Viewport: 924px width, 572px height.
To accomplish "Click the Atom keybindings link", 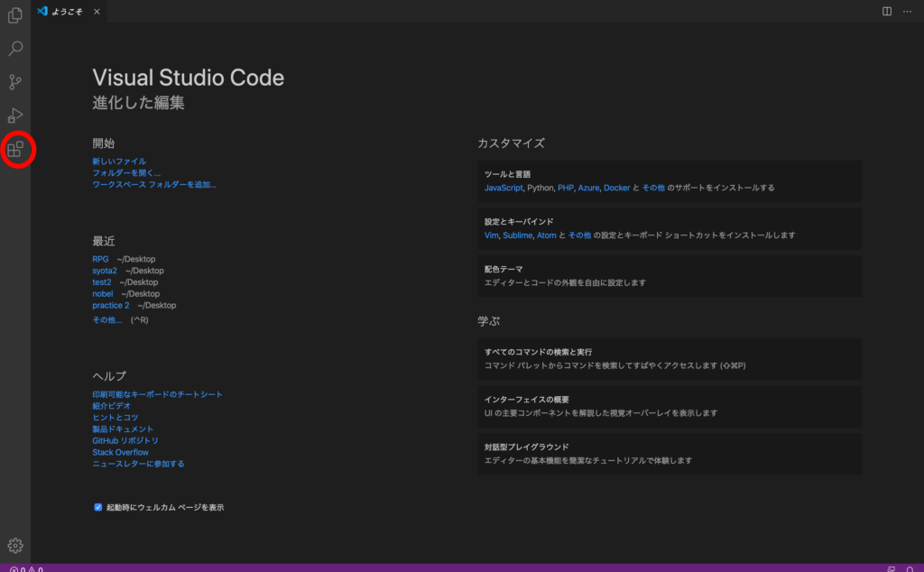I will pyautogui.click(x=546, y=235).
